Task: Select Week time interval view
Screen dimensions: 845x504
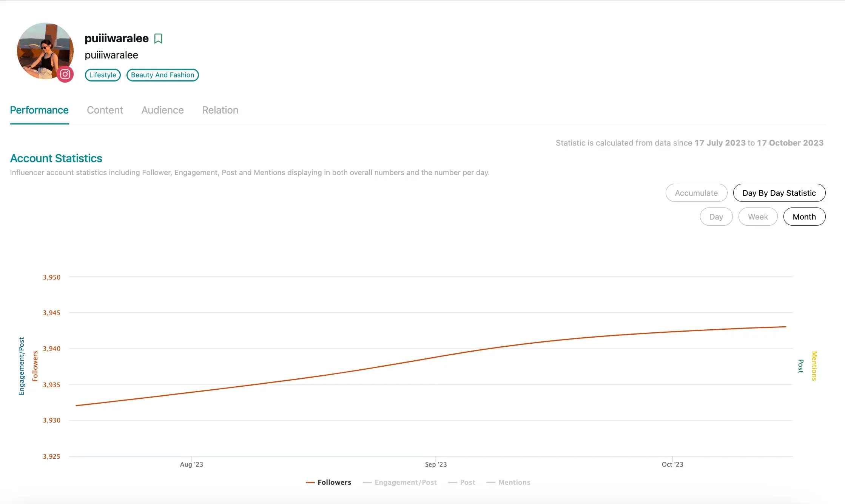Action: point(758,217)
